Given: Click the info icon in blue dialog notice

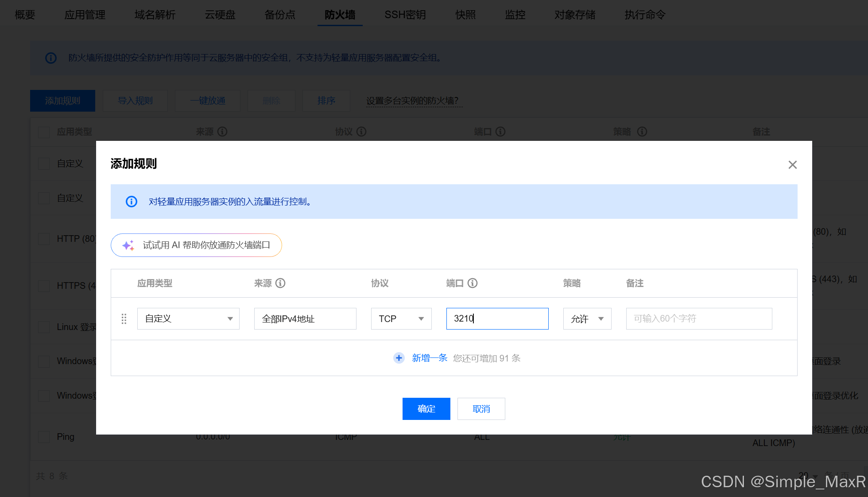Looking at the screenshot, I should click(x=132, y=202).
